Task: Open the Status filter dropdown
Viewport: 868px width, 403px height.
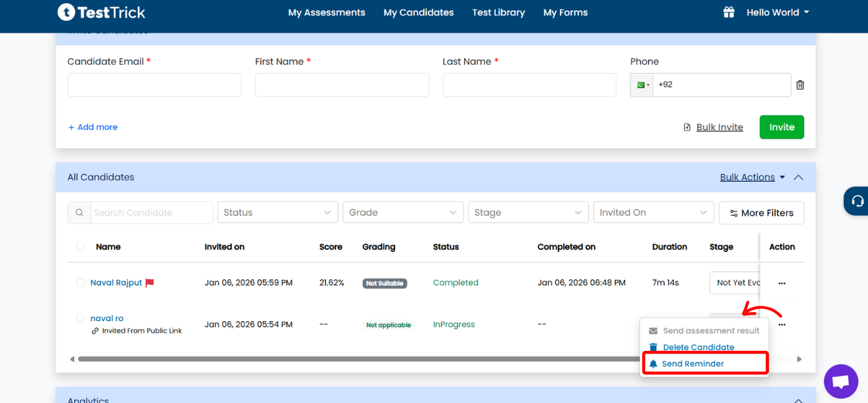Action: [x=277, y=213]
